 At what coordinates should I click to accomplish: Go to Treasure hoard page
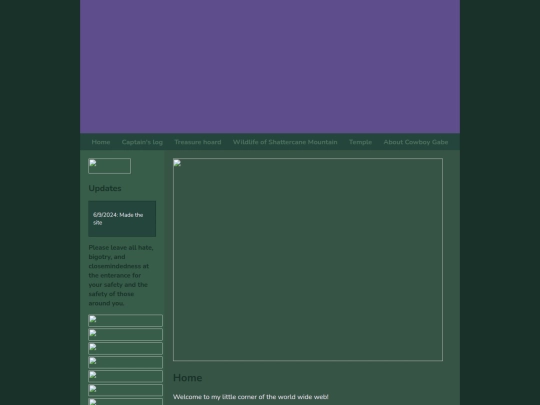[198, 142]
